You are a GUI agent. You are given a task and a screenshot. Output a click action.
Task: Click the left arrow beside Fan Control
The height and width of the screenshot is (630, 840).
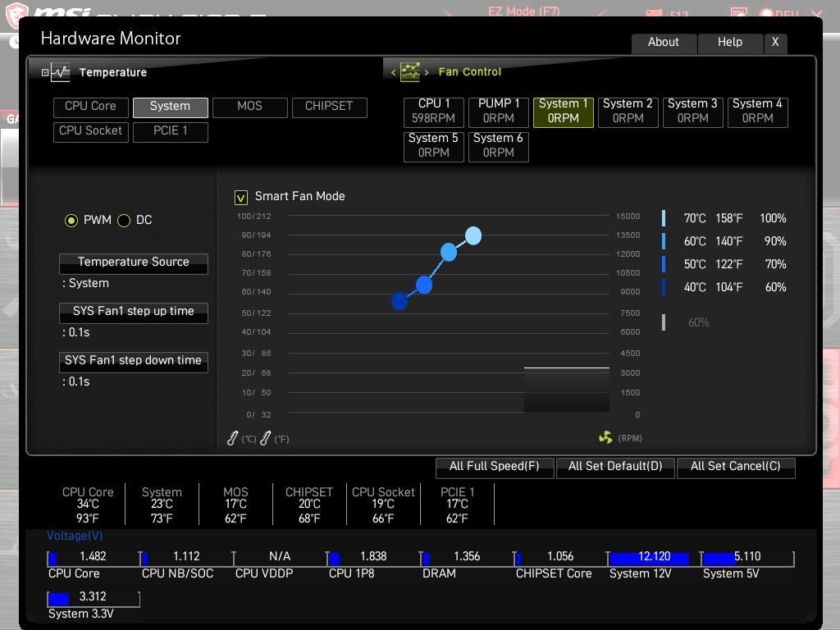(x=393, y=72)
